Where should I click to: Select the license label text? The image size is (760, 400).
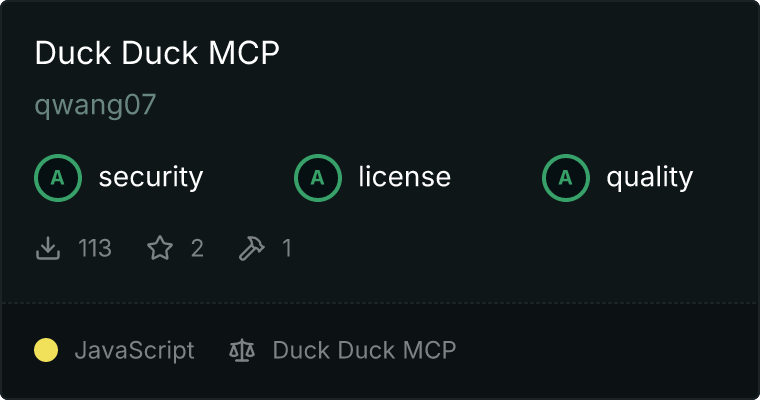pos(405,176)
